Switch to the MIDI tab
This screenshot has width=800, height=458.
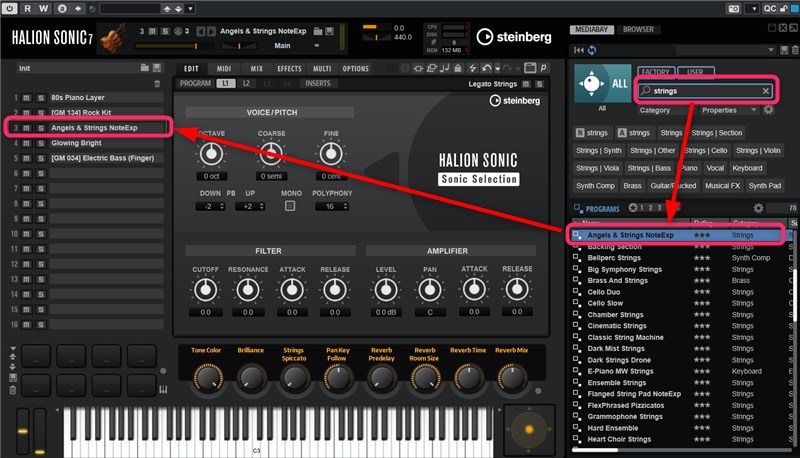tap(224, 68)
